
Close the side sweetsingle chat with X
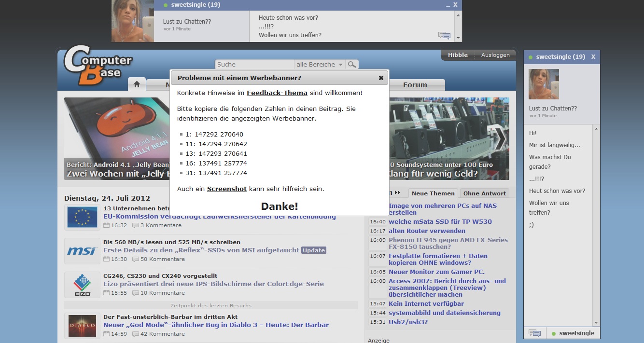593,57
